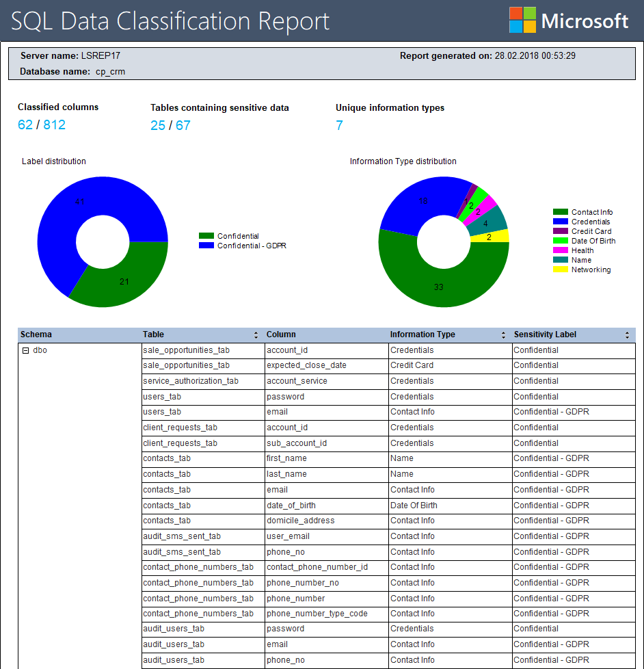The width and height of the screenshot is (644, 669).
Task: Click the total tables count 67
Action: pyautogui.click(x=183, y=125)
